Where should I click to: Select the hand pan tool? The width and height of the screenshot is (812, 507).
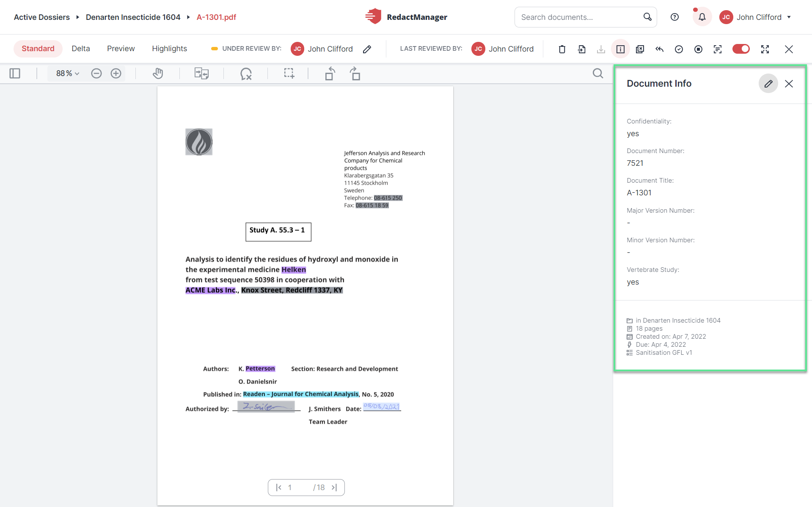[x=158, y=74]
